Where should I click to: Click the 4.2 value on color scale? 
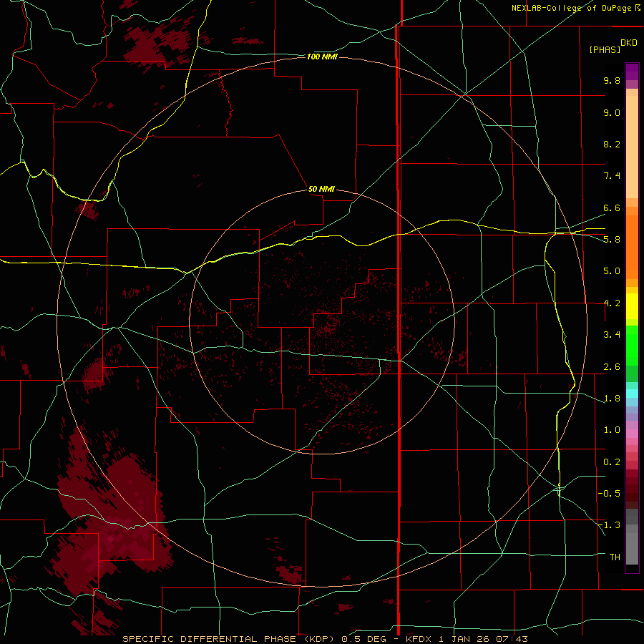click(x=612, y=303)
